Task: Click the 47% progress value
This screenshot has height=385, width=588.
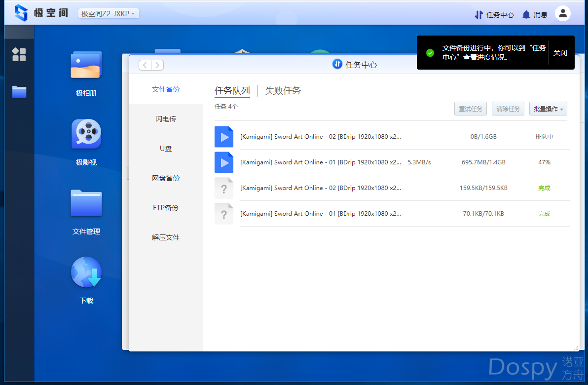Action: (x=544, y=162)
